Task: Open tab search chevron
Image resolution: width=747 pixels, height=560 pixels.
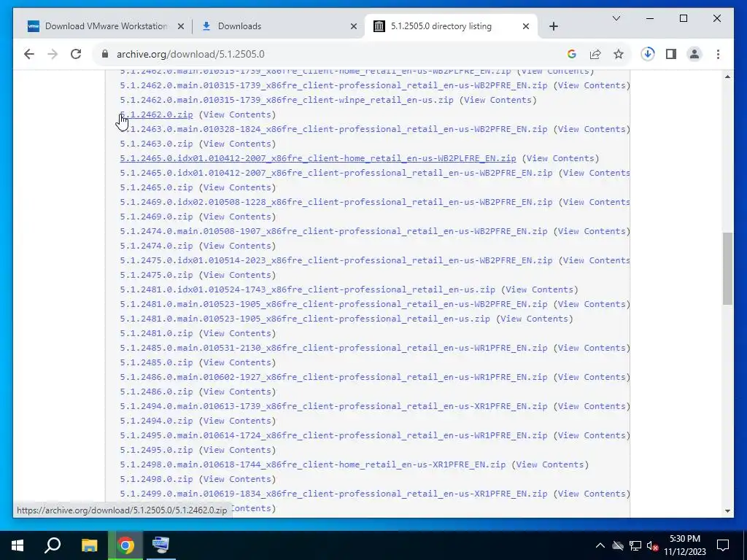Action: click(x=616, y=18)
